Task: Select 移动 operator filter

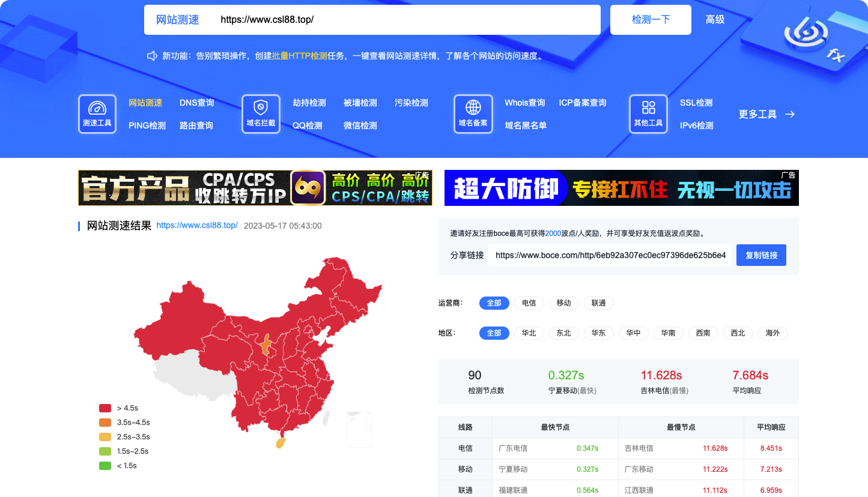Action: 564,303
